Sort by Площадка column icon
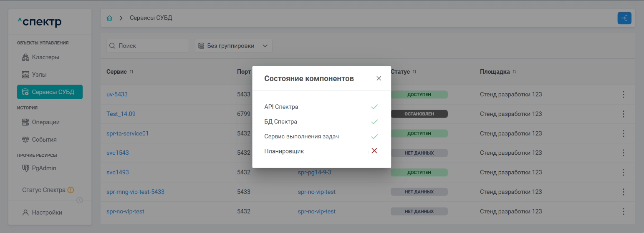Screen dimensions: 644x233 click(x=515, y=72)
